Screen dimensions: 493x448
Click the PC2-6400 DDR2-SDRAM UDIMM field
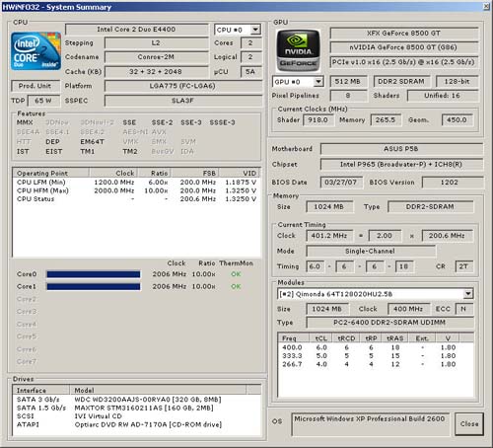tap(389, 323)
